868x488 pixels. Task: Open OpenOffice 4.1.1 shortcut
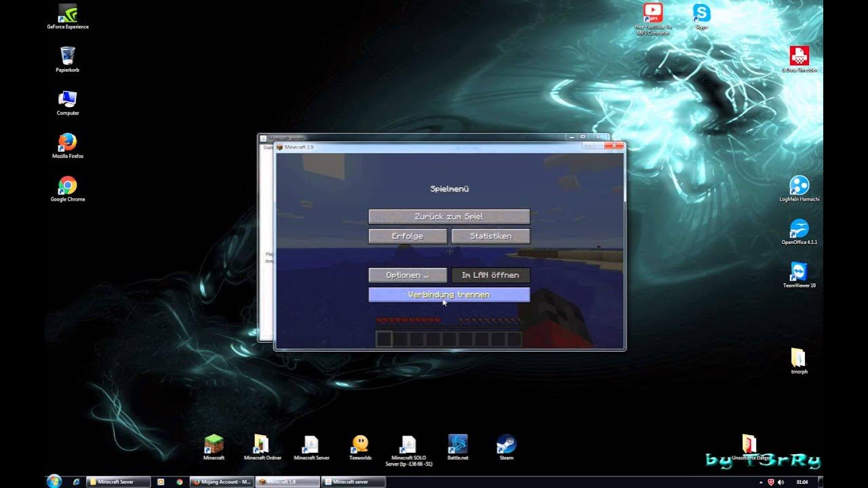(x=799, y=232)
